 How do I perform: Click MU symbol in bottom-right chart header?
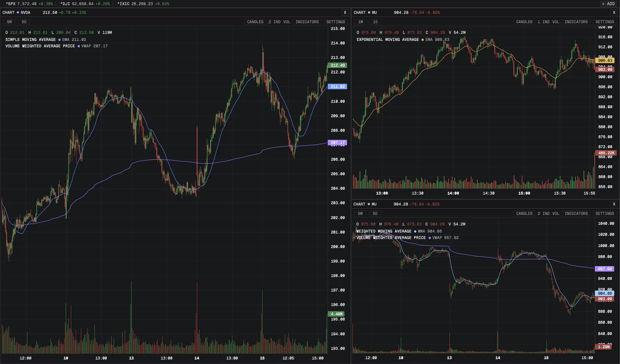click(374, 204)
